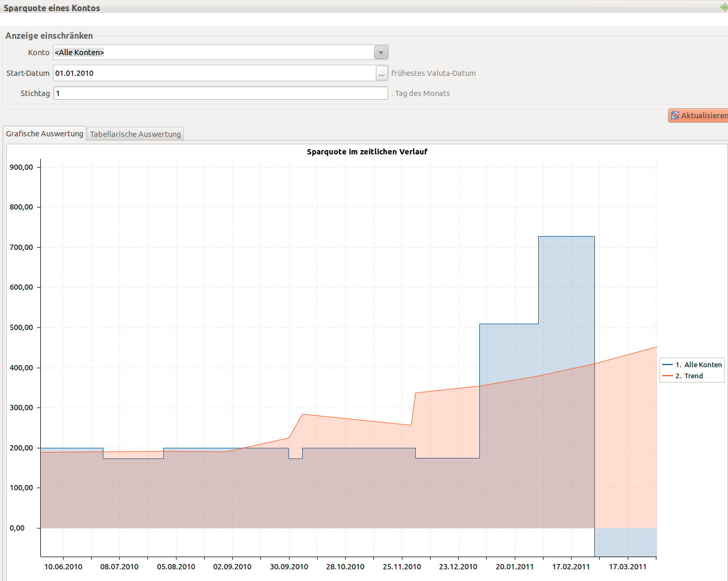
Task: Click the x-axis label 02.09.2010
Action: pos(232,567)
